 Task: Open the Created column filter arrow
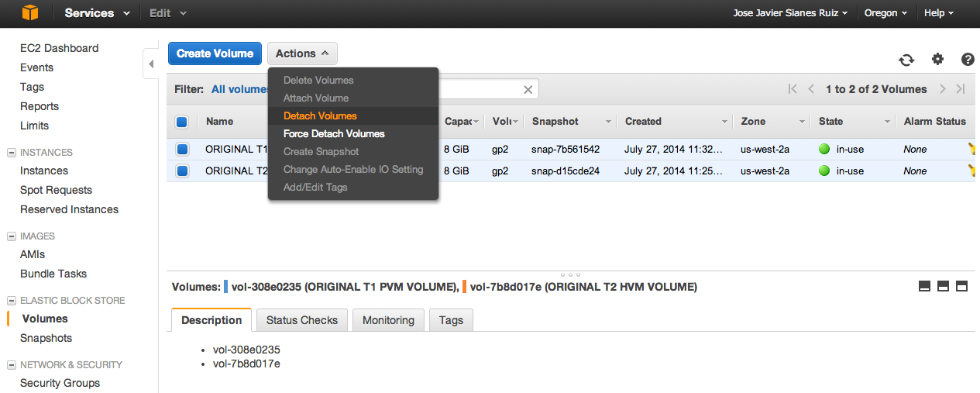[x=725, y=122]
